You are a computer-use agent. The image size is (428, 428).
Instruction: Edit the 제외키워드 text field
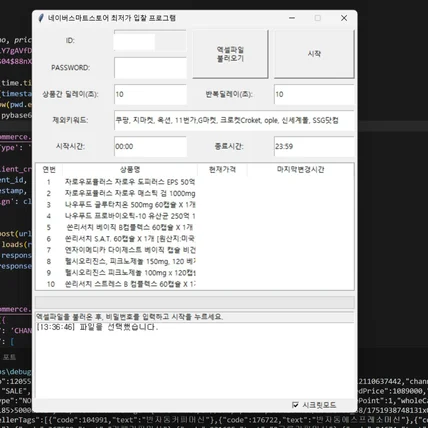click(x=234, y=120)
